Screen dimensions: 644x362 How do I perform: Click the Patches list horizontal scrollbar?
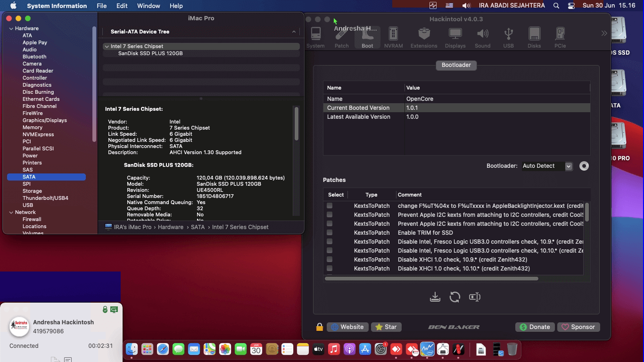(431, 279)
